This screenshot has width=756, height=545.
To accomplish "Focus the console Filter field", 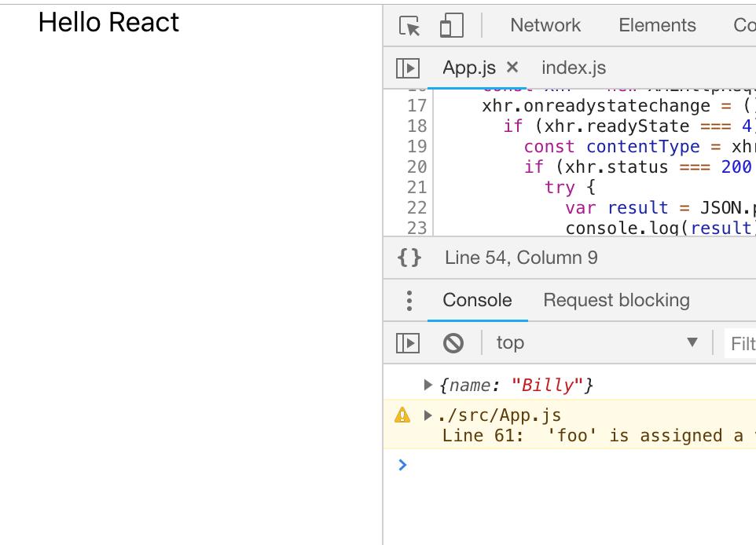I will pos(740,344).
